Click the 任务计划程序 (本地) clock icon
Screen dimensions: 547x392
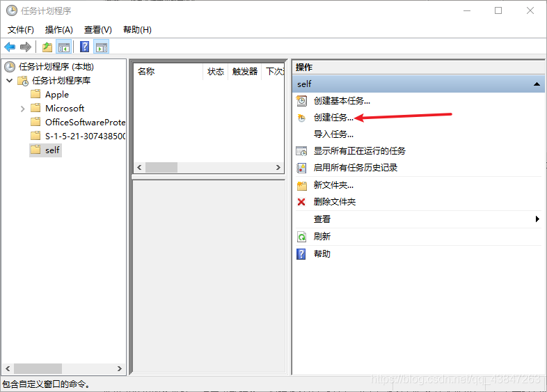click(10, 67)
